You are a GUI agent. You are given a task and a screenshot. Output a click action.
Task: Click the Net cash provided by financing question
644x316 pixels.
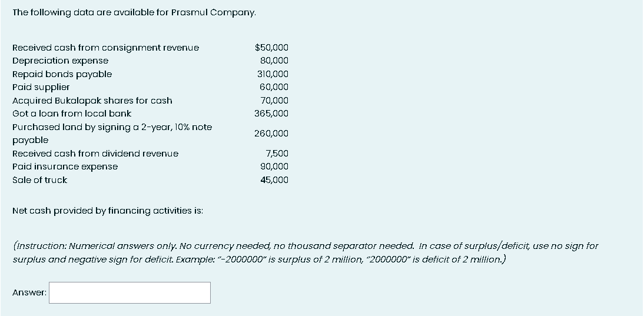click(108, 211)
